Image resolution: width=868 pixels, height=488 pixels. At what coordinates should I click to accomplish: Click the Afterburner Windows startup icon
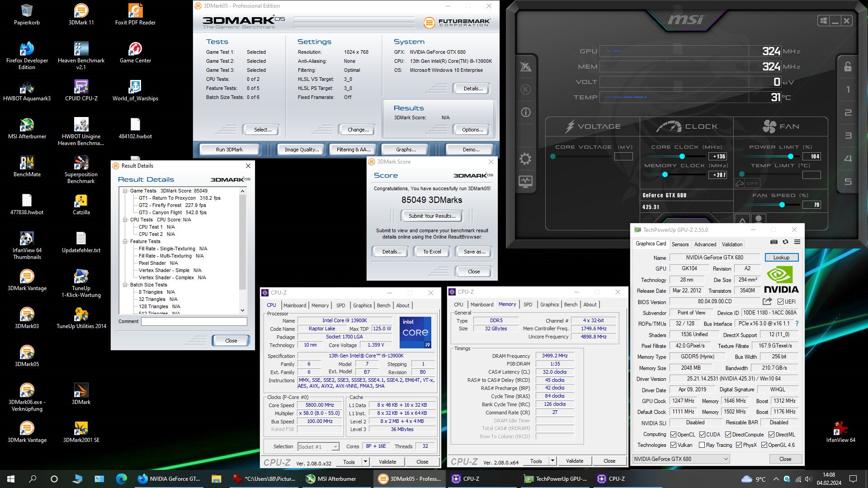tap(823, 21)
